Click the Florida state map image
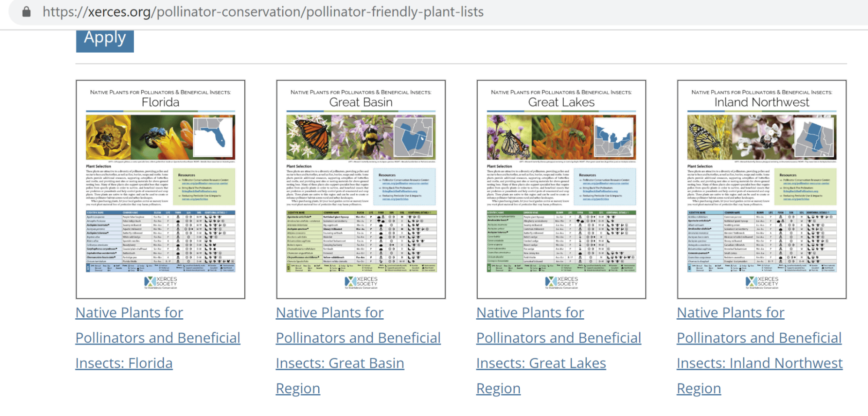The image size is (868, 416). 213,136
